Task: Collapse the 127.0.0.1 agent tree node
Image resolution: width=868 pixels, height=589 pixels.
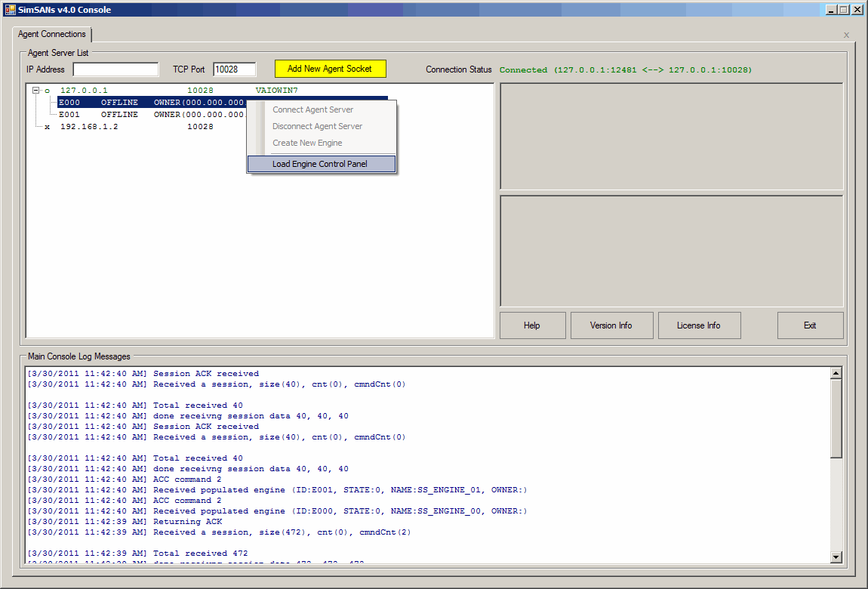Action: point(36,90)
